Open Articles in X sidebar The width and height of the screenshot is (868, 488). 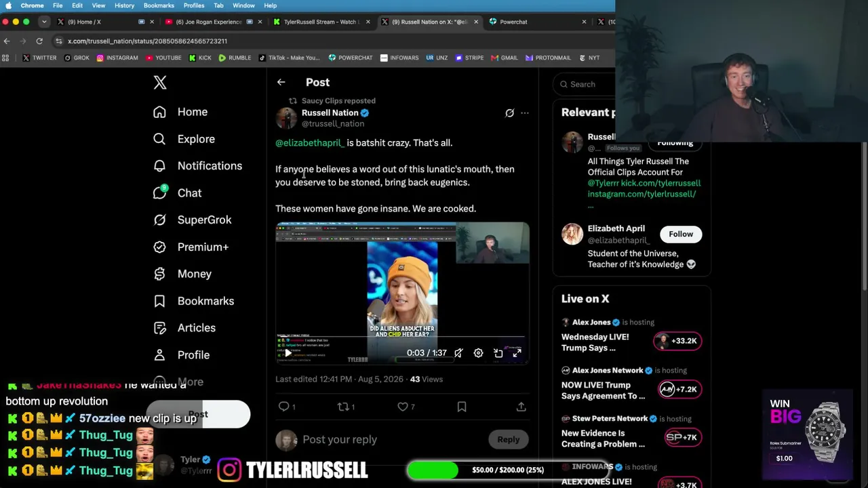pos(184,328)
